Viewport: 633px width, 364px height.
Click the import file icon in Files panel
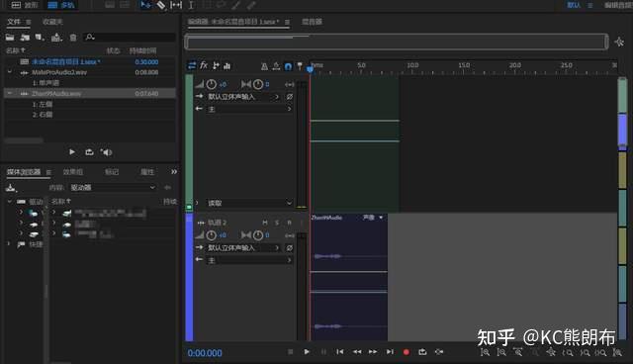25,38
